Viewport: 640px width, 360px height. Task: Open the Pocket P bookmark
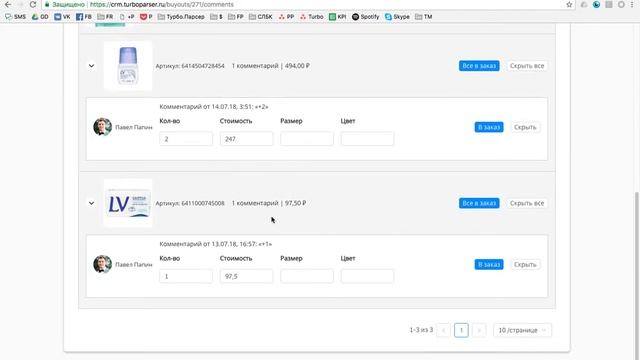(146, 17)
